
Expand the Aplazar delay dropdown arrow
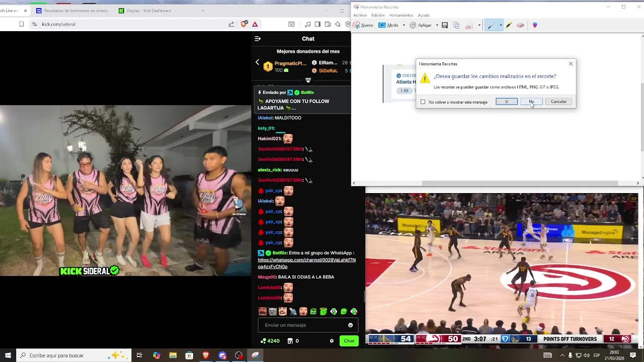point(437,25)
